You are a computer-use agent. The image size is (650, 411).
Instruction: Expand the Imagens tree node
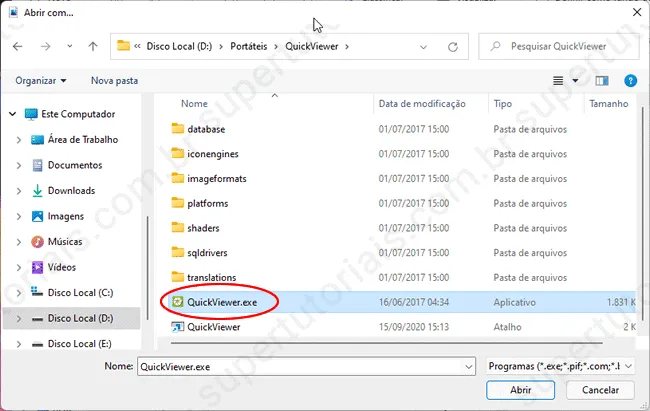coord(18,216)
